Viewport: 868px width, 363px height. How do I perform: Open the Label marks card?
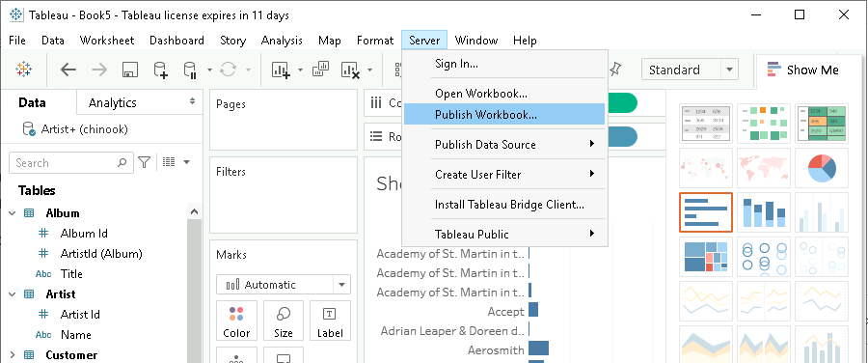330,321
